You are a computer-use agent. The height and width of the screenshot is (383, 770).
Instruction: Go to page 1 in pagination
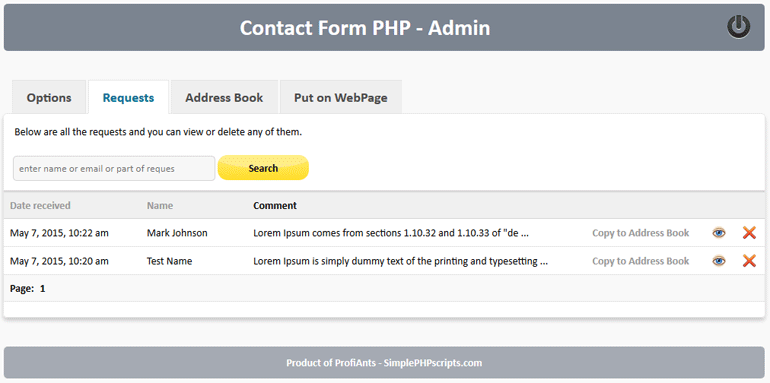(42, 288)
